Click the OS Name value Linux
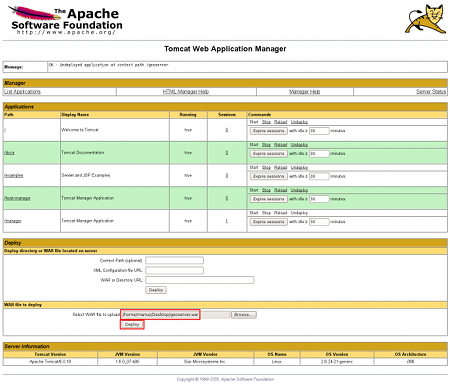 click(277, 362)
